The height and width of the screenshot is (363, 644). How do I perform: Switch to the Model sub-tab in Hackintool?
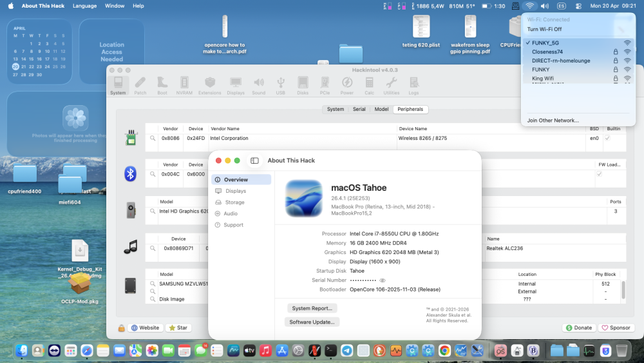(x=381, y=109)
